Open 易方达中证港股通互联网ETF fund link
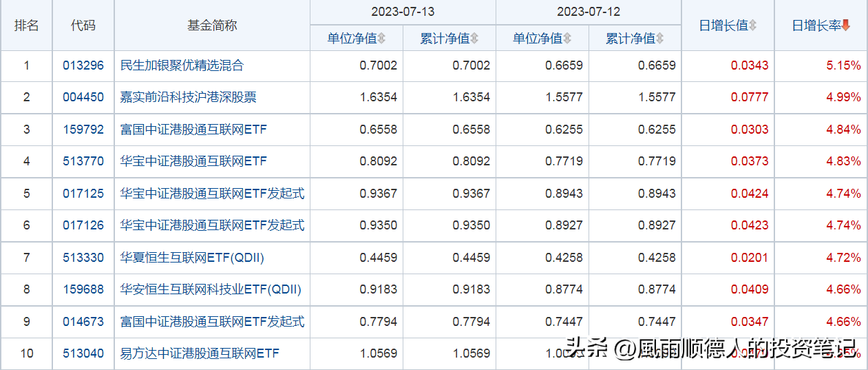The image size is (868, 370). pos(200,353)
